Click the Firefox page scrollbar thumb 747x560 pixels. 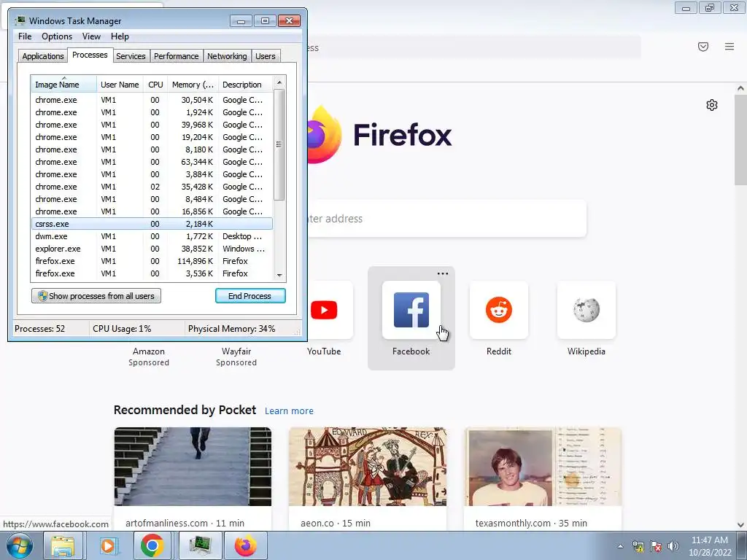pos(740,139)
